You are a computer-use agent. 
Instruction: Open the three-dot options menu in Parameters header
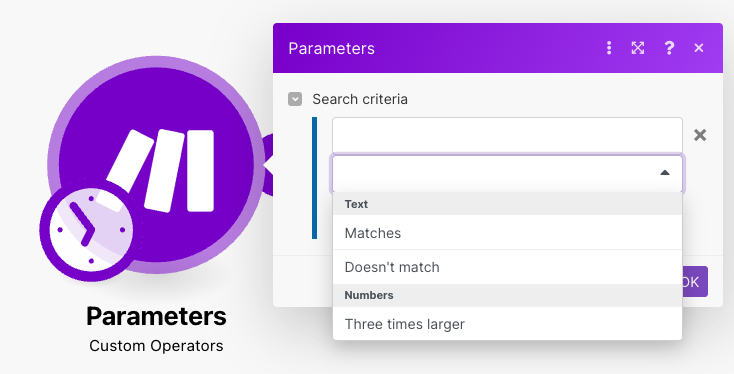[x=609, y=48]
